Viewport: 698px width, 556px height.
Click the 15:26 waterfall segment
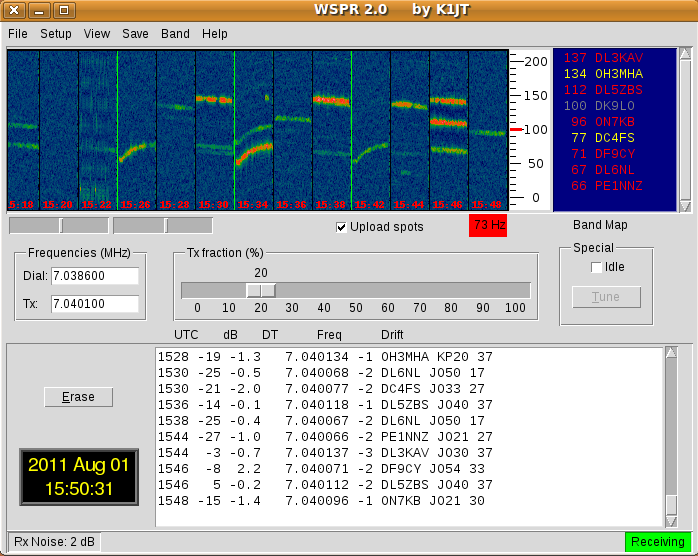[x=137, y=130]
